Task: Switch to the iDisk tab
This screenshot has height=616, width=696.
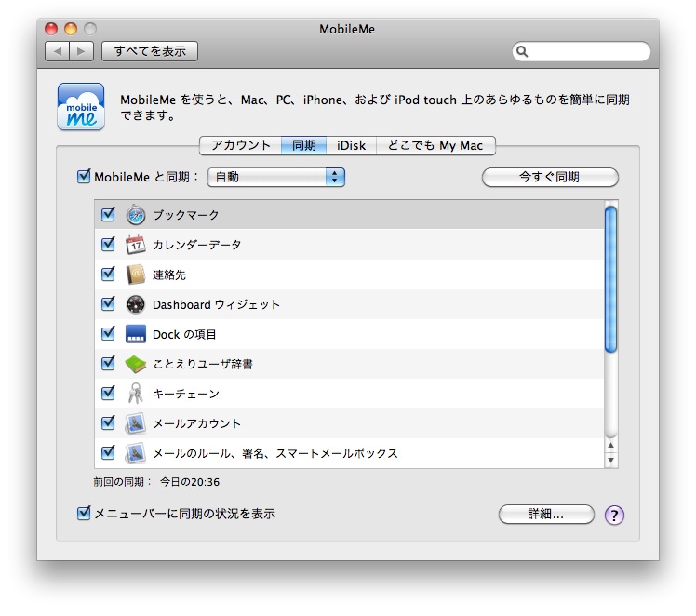Action: coord(351,145)
